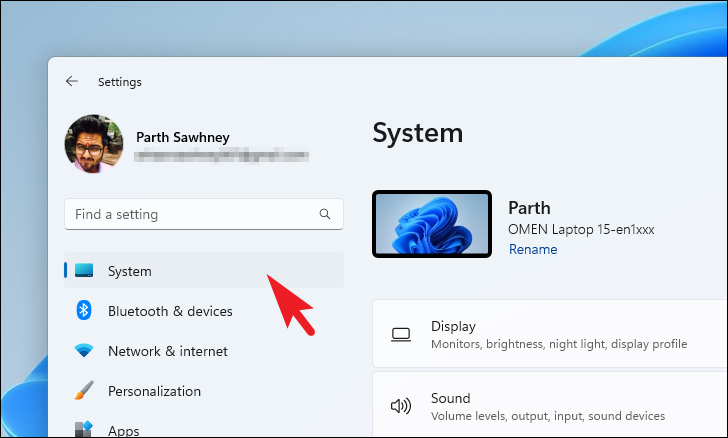The width and height of the screenshot is (728, 438).
Task: Click the Settings window title
Action: (x=120, y=82)
